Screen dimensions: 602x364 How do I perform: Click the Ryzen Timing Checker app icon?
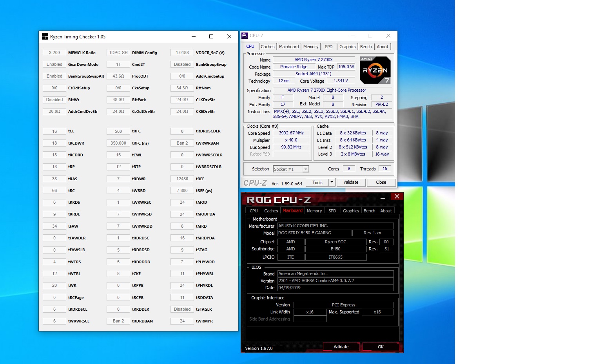[45, 36]
